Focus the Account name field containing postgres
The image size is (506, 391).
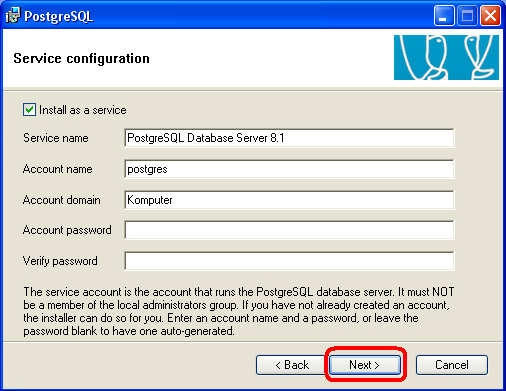click(289, 169)
